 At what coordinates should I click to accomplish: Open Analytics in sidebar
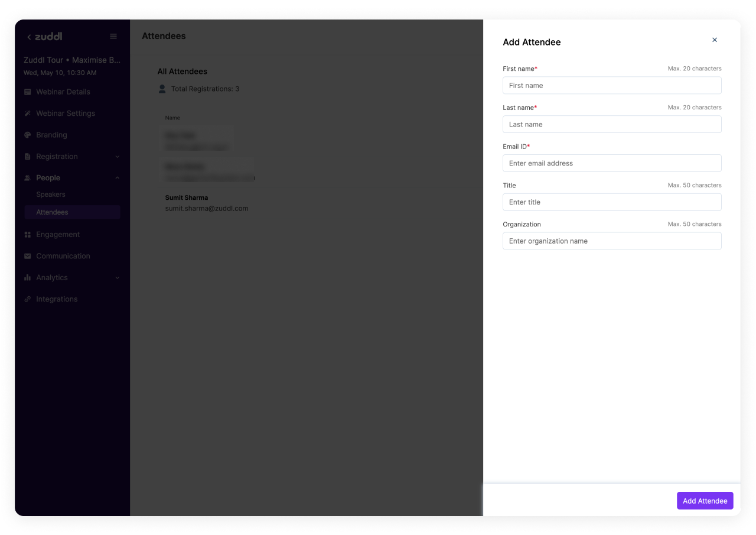[x=52, y=278]
